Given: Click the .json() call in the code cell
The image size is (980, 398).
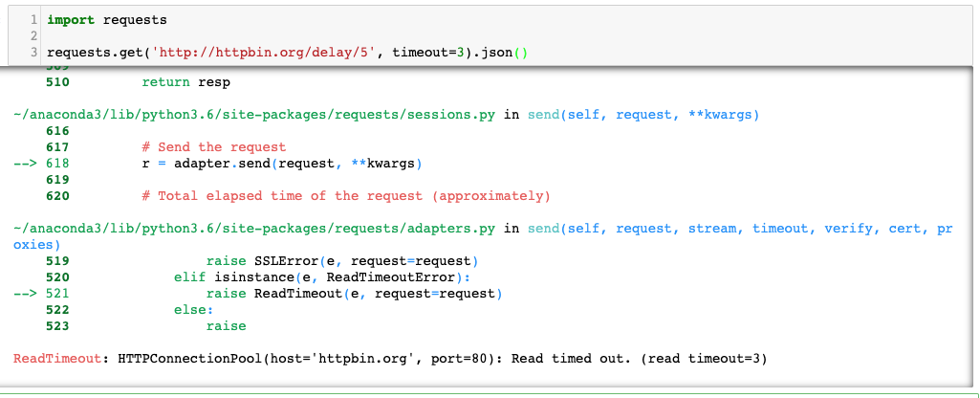Looking at the screenshot, I should coord(500,54).
